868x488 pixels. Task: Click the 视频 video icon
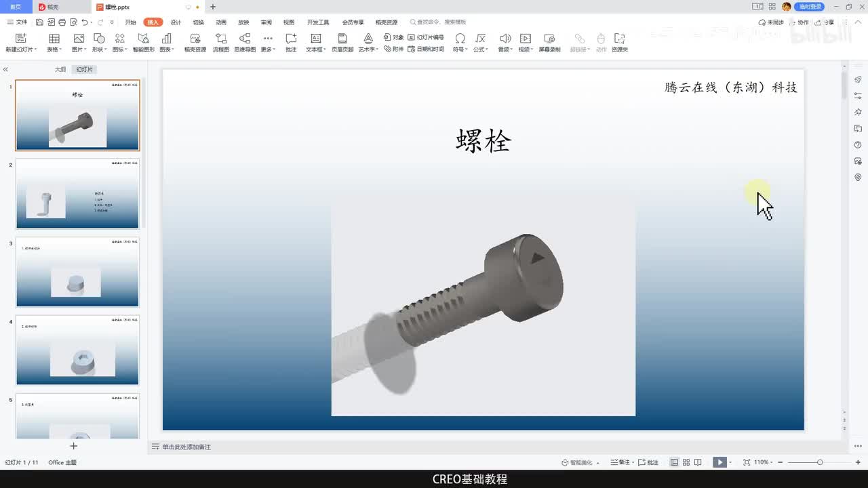(526, 39)
